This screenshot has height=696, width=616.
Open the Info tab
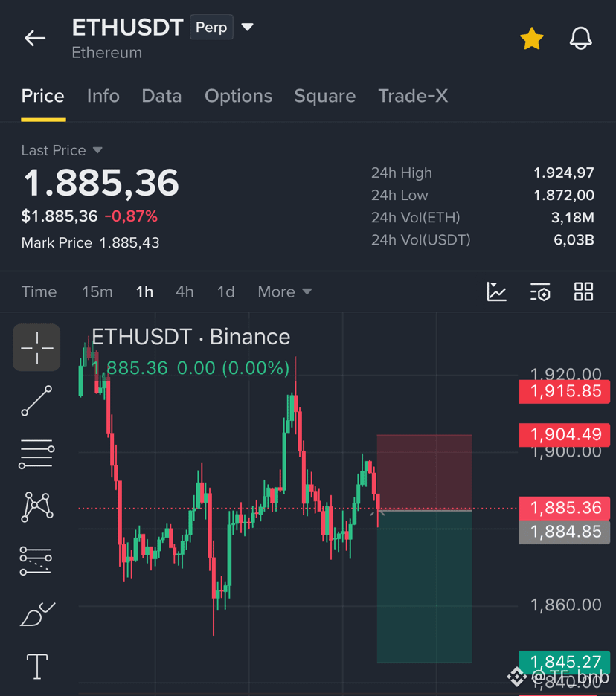coord(103,97)
